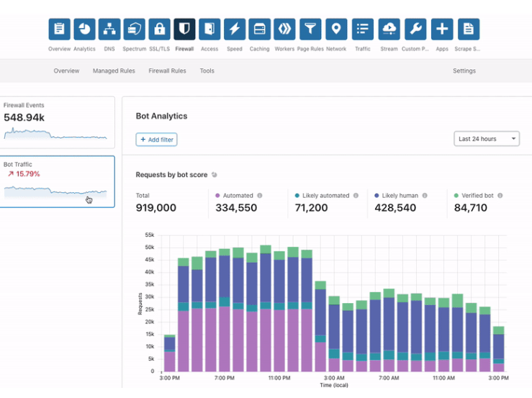
Task: Click the Verified bot value 84,710
Action: pyautogui.click(x=471, y=208)
